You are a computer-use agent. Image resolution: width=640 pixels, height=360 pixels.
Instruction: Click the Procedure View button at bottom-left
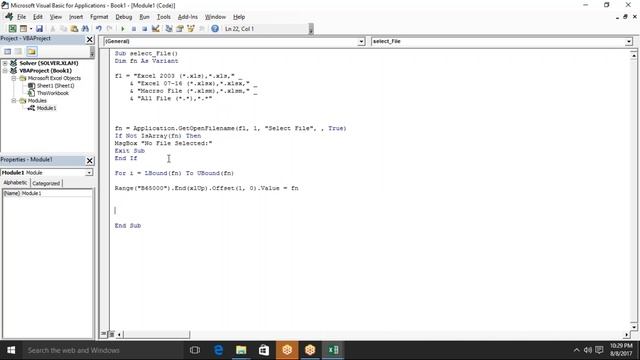[104, 334]
